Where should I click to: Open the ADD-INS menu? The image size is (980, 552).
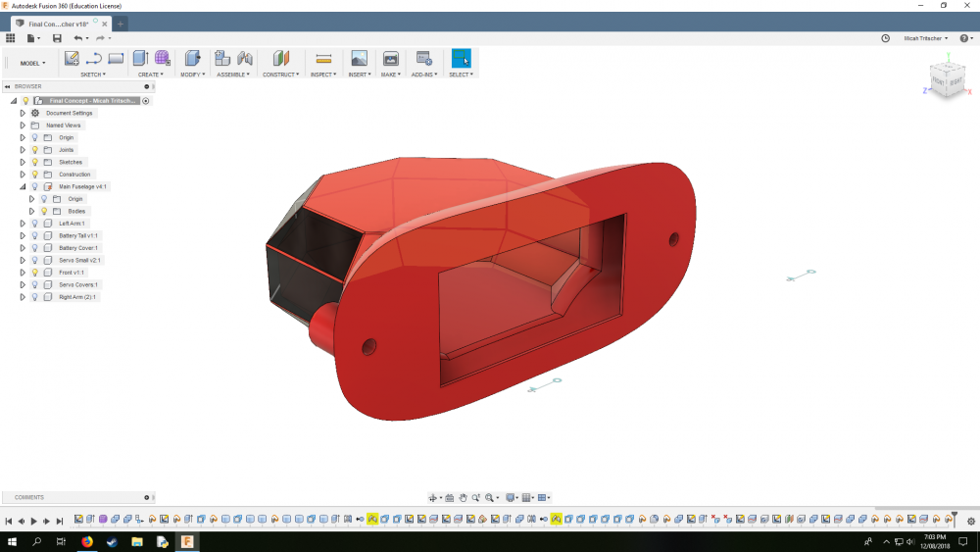[x=424, y=75]
